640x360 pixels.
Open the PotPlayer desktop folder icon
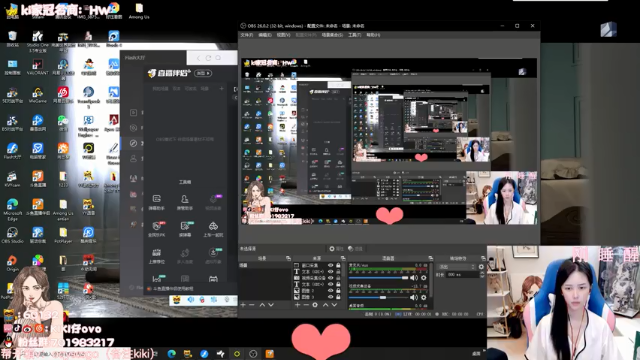point(63,236)
